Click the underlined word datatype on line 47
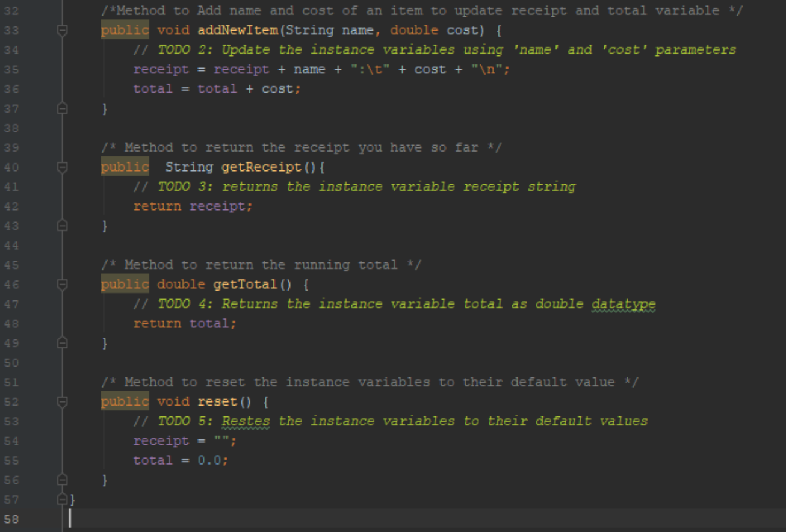This screenshot has width=786, height=532. tap(623, 303)
